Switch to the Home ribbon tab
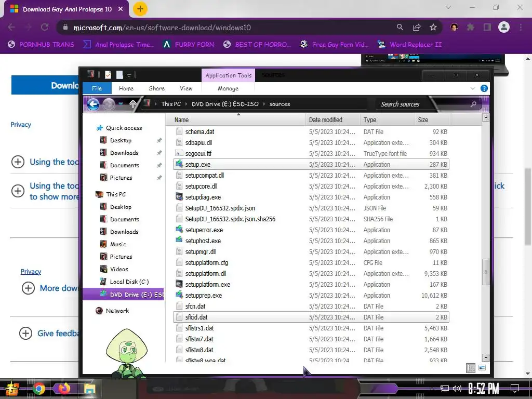 click(x=126, y=88)
